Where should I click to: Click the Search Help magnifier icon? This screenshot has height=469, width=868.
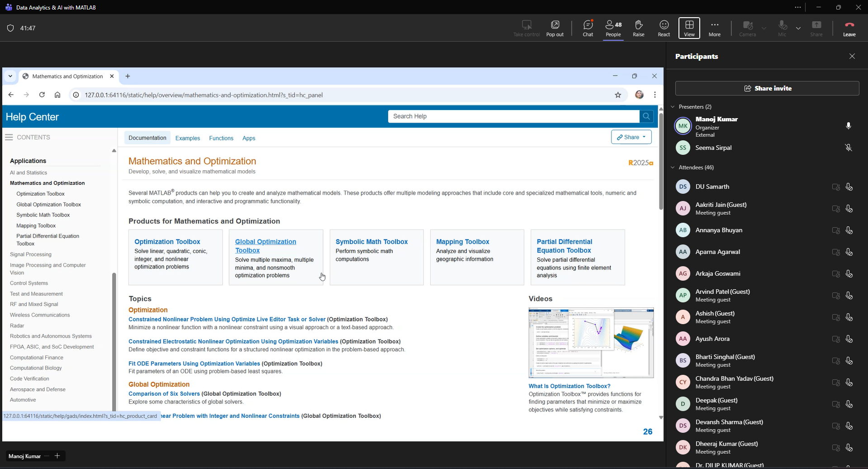pos(646,116)
